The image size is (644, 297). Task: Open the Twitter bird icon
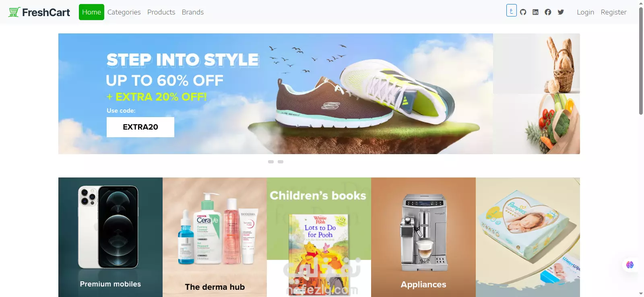click(561, 12)
